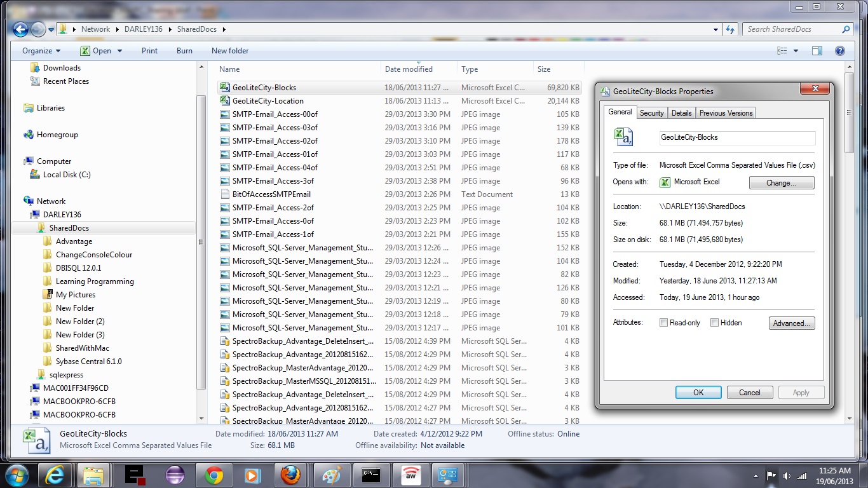
Task: Click the Help question mark icon
Action: tap(839, 51)
